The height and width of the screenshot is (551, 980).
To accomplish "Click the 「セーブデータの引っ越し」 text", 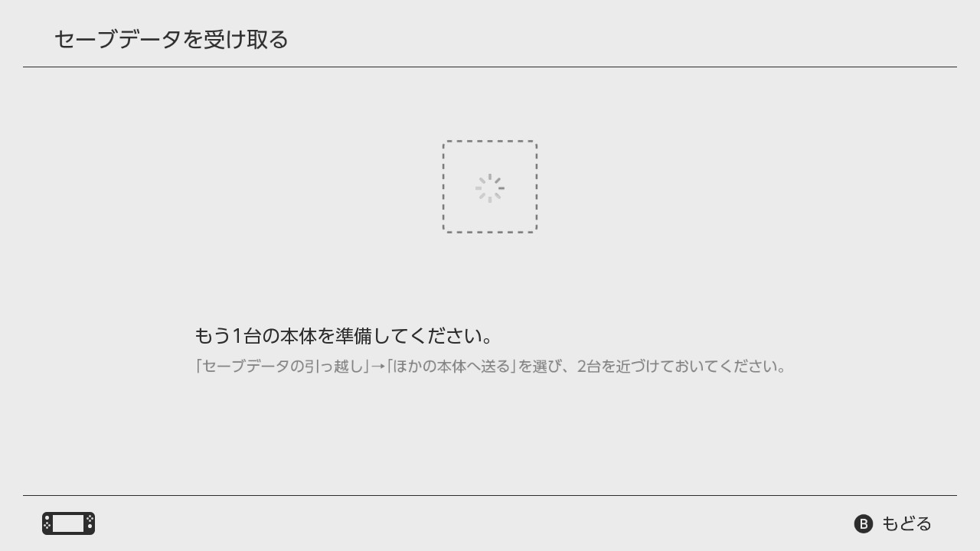I will [282, 367].
